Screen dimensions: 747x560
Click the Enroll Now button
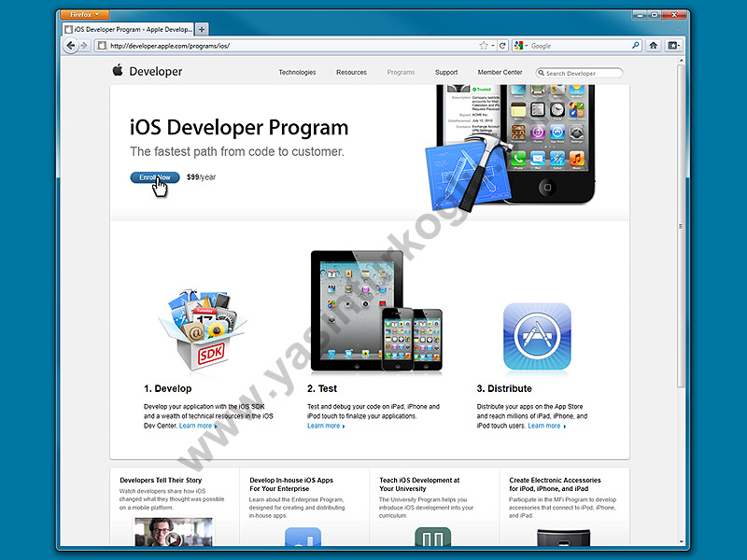pos(155,177)
